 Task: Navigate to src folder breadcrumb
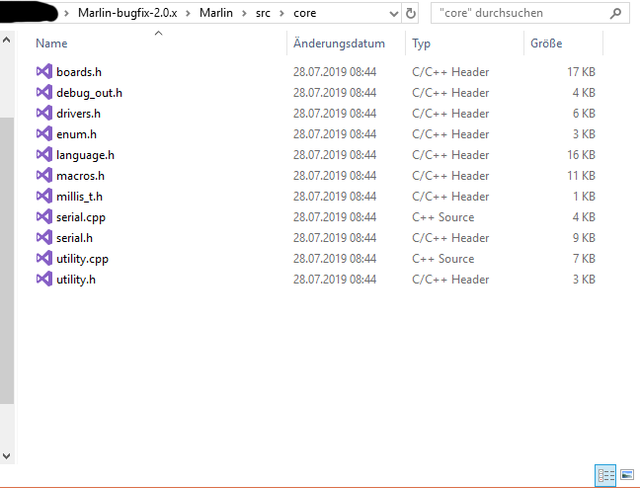(263, 13)
